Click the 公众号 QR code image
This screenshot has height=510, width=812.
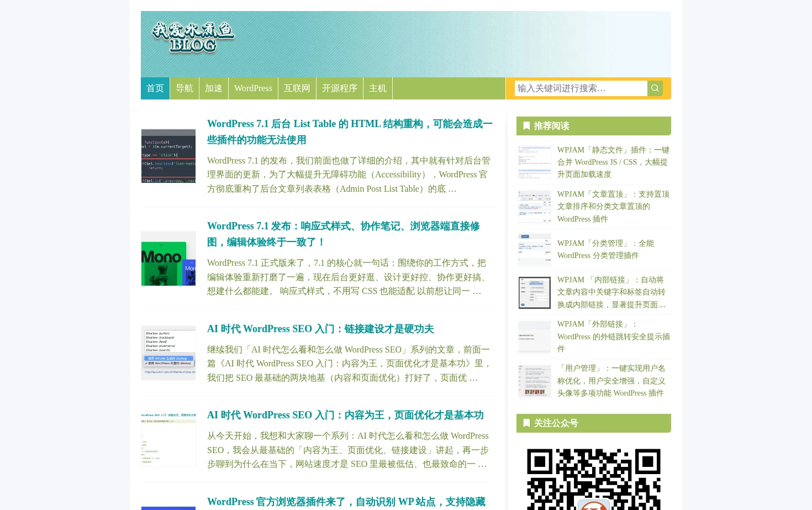coord(594,479)
